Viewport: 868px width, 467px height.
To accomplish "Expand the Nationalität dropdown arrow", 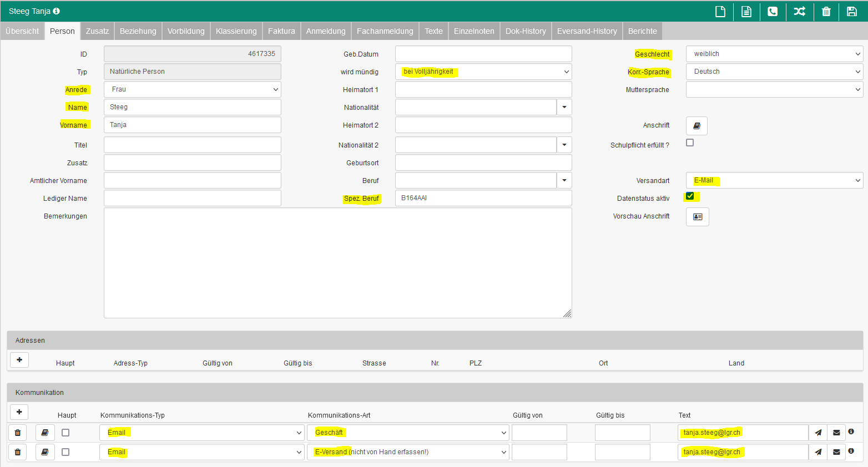I will [564, 107].
